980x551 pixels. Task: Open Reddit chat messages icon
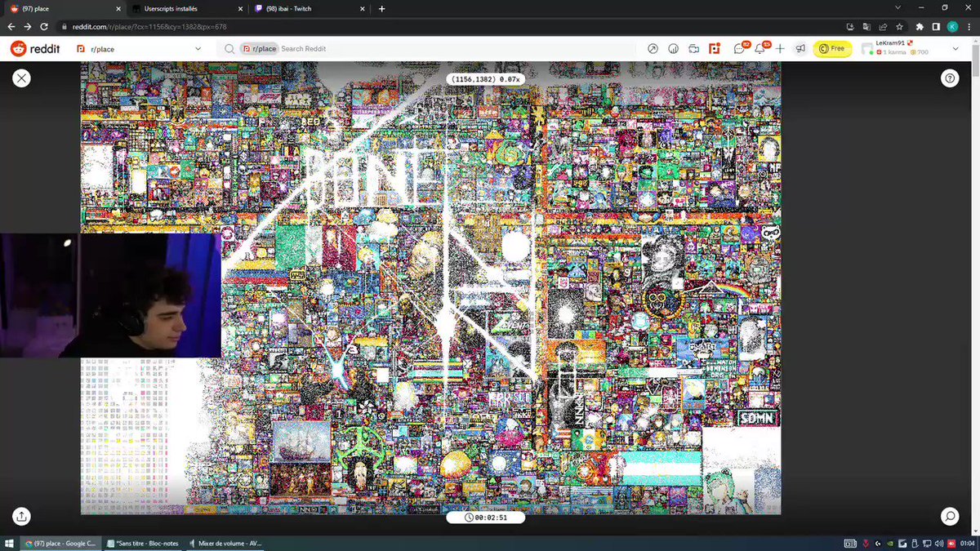740,49
